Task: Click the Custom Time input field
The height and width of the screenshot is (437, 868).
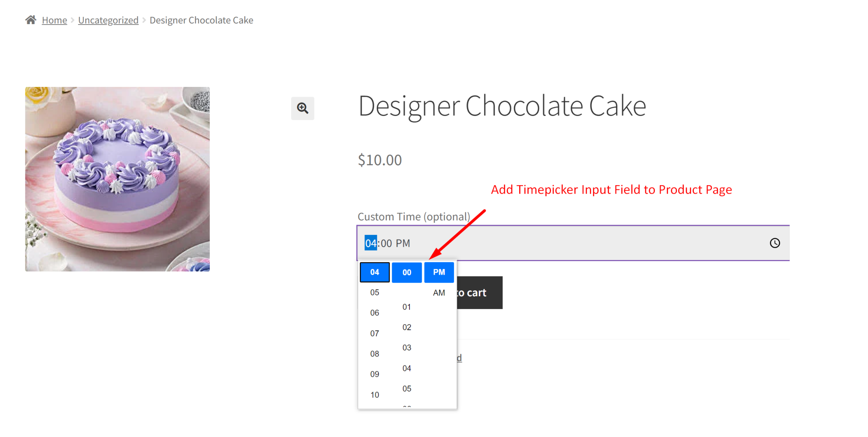Action: pyautogui.click(x=551, y=243)
